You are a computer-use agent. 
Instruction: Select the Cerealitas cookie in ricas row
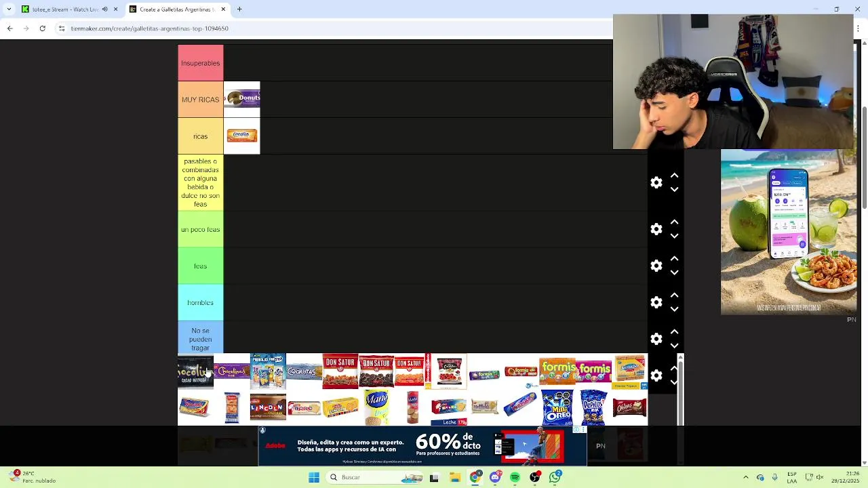coord(242,136)
